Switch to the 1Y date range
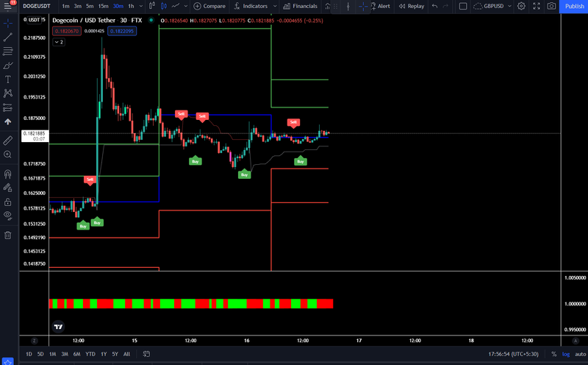The width and height of the screenshot is (588, 365). pyautogui.click(x=104, y=354)
